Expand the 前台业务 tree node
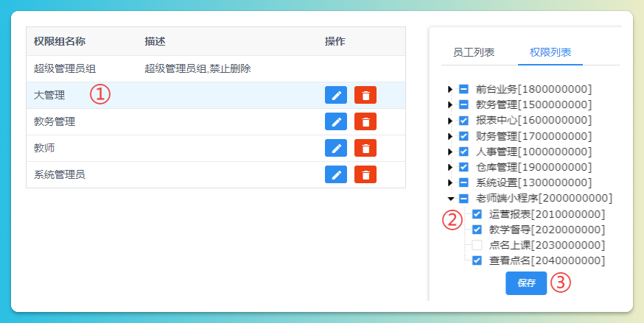Image resolution: width=644 pixels, height=323 pixels. coord(450,89)
